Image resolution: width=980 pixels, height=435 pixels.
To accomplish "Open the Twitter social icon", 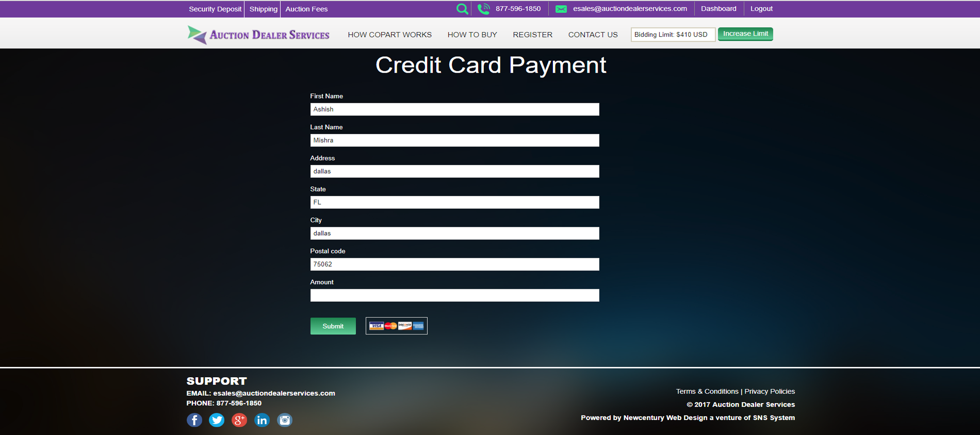I will [x=217, y=420].
